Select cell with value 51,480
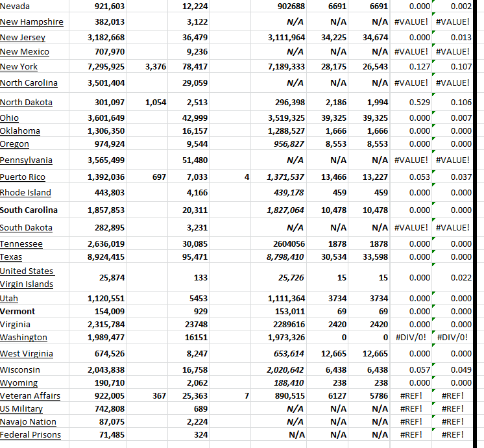 point(189,160)
